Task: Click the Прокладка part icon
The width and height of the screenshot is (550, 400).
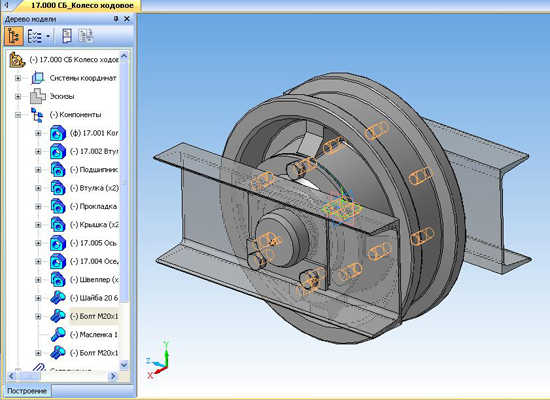Action: (58, 207)
